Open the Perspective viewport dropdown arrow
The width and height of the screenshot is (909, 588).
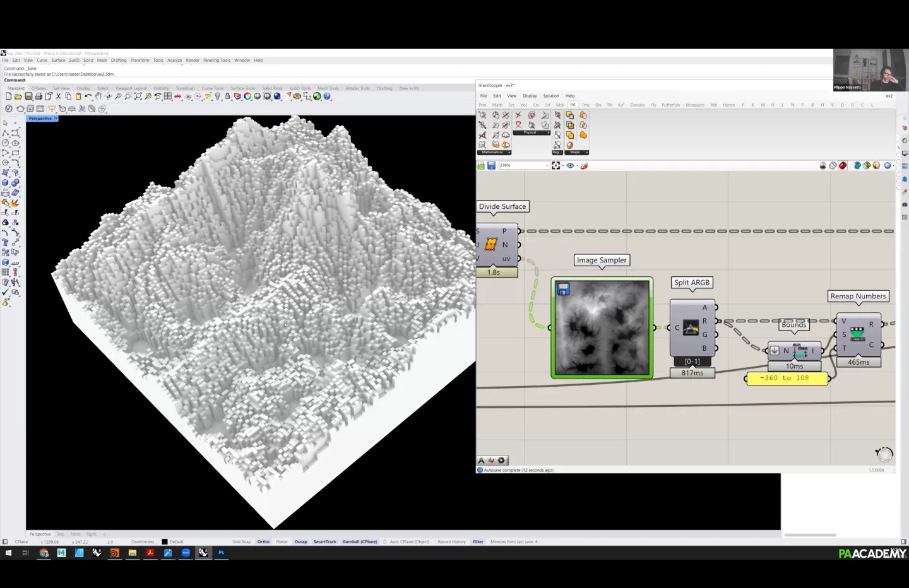coord(56,119)
